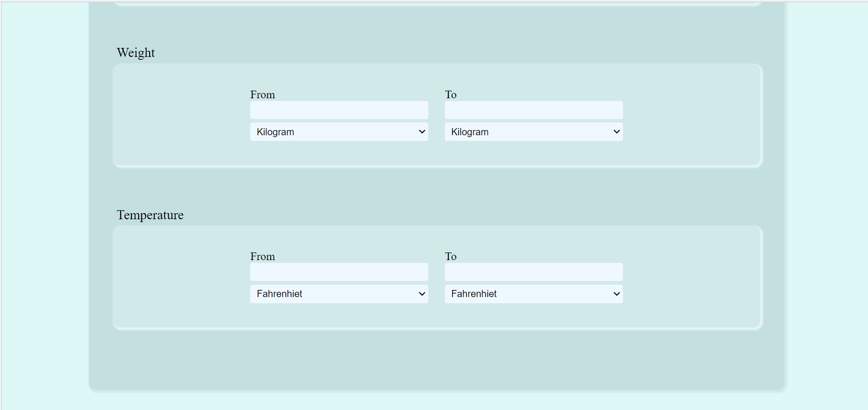Open the Temperature From unit dropdown
The image size is (868, 410).
tap(339, 294)
